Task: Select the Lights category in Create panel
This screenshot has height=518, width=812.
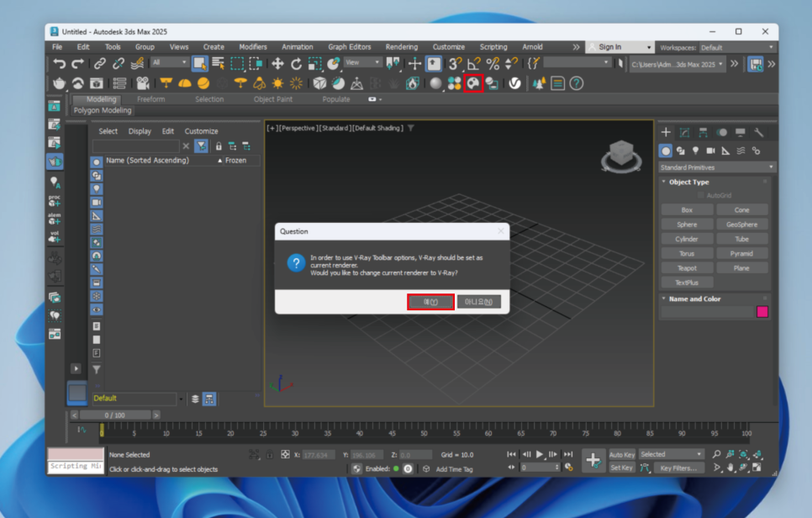Action: [x=695, y=151]
